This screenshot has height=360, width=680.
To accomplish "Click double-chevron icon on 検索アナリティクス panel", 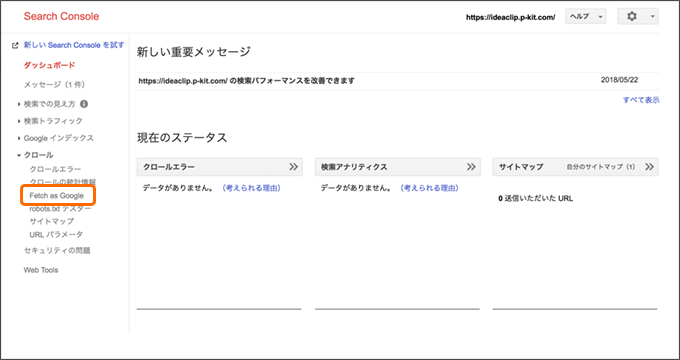I will pos(471,167).
